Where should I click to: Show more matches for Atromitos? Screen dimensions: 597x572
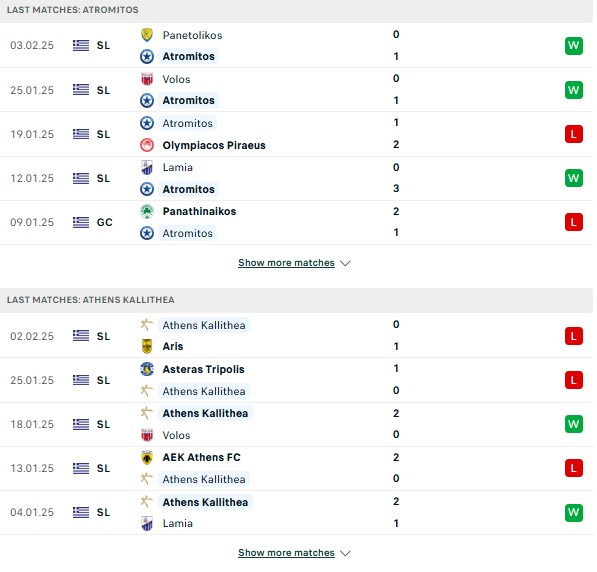[286, 263]
